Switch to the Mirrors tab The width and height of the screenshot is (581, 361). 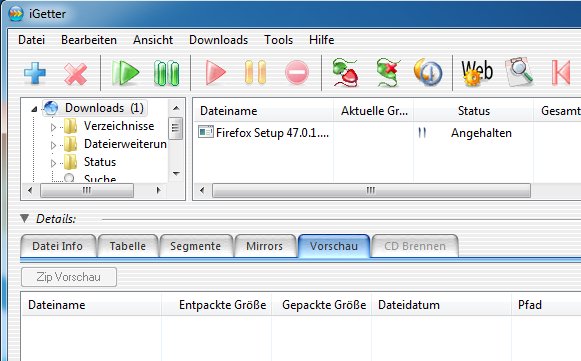click(265, 246)
